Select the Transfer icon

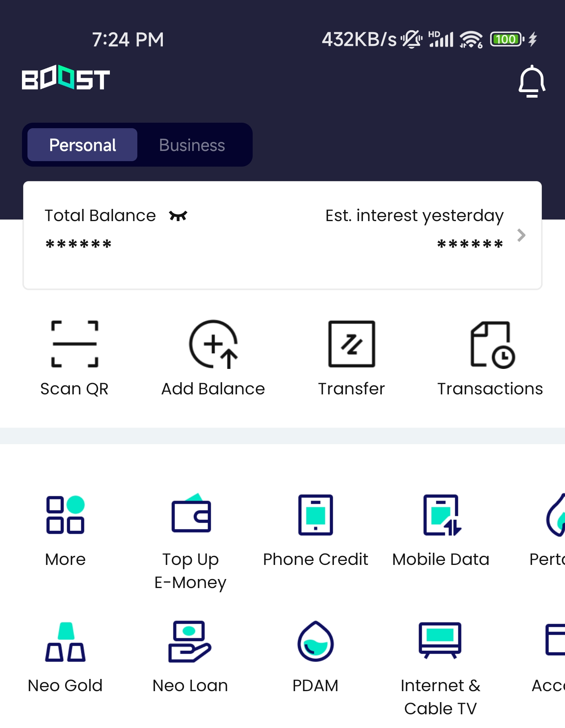pos(352,344)
